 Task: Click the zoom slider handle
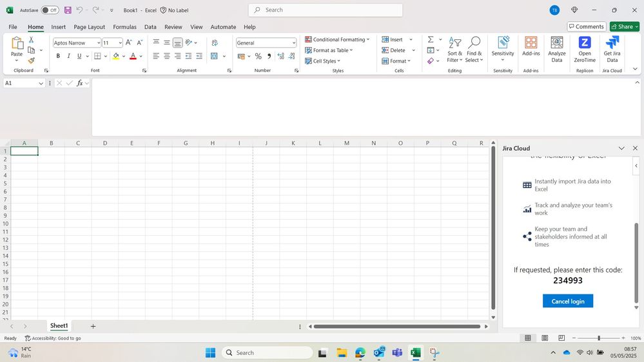pyautogui.click(x=599, y=338)
